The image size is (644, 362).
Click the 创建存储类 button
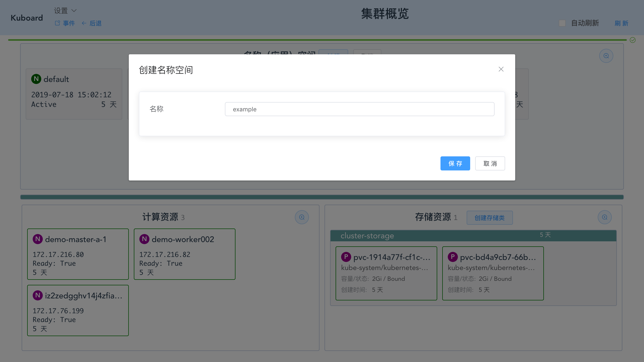tap(489, 217)
